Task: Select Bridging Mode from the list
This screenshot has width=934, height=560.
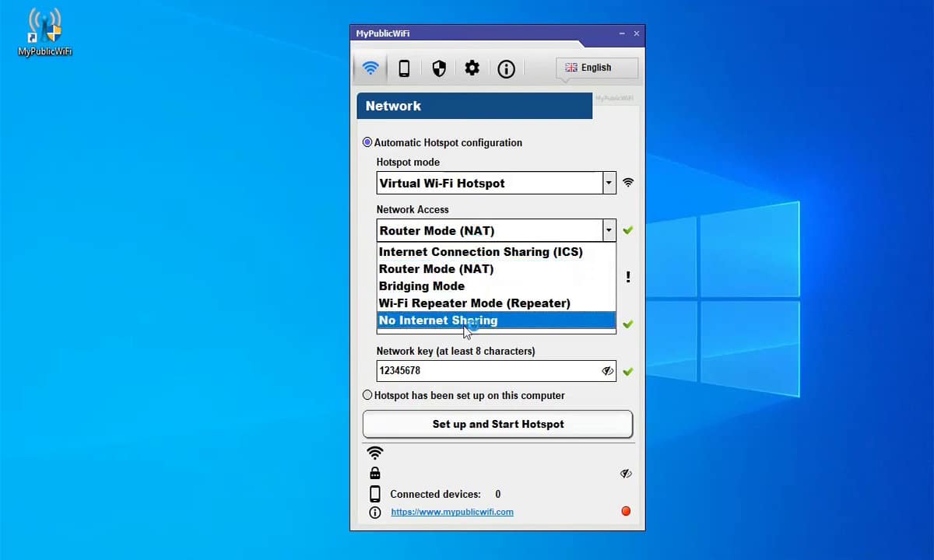Action: (x=421, y=285)
